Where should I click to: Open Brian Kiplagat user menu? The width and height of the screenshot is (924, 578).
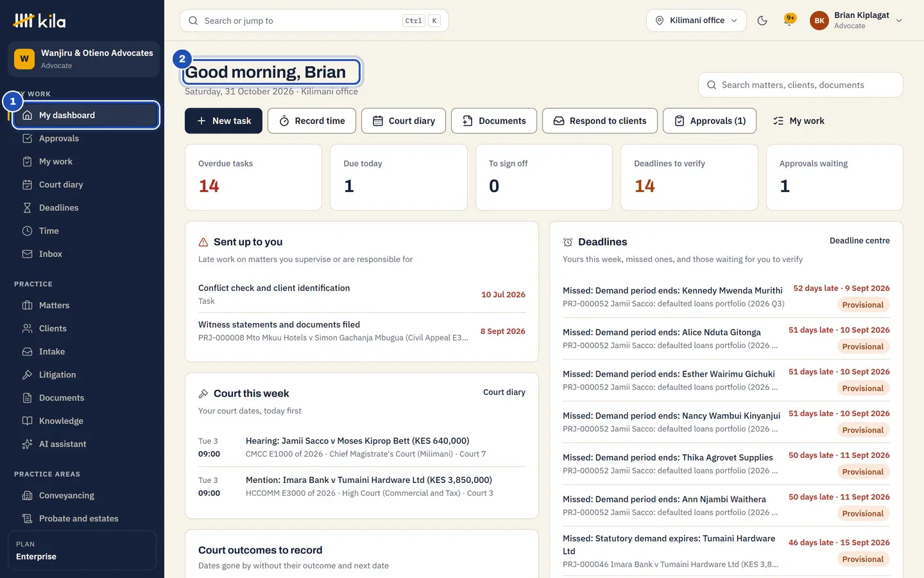point(856,21)
